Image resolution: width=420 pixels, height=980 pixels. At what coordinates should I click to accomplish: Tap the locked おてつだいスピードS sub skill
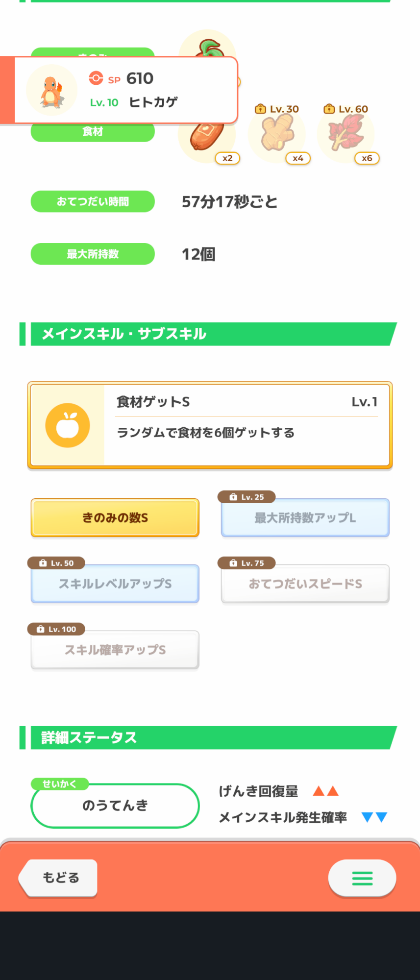click(305, 584)
